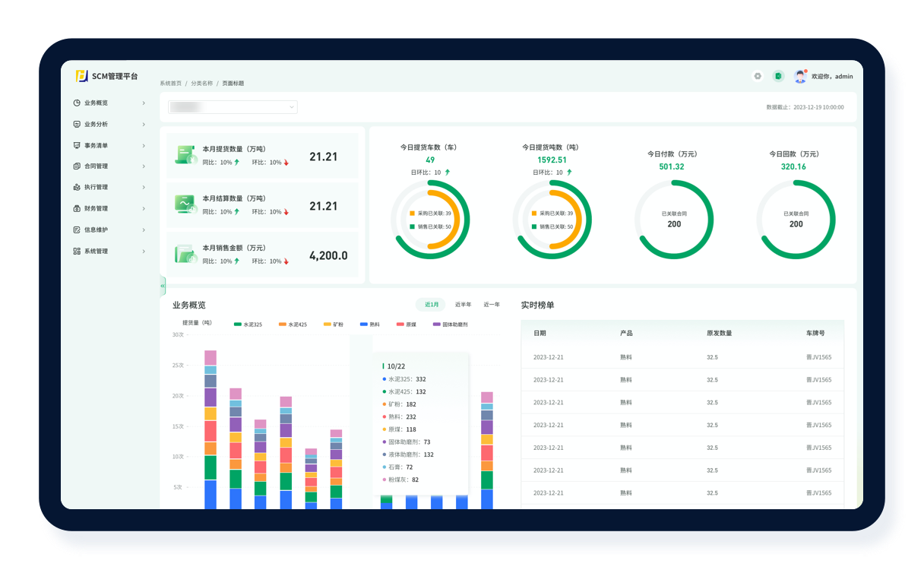Click the 合同管理 documents sidebar icon
The width and height of the screenshot is (924, 570).
pyautogui.click(x=77, y=166)
